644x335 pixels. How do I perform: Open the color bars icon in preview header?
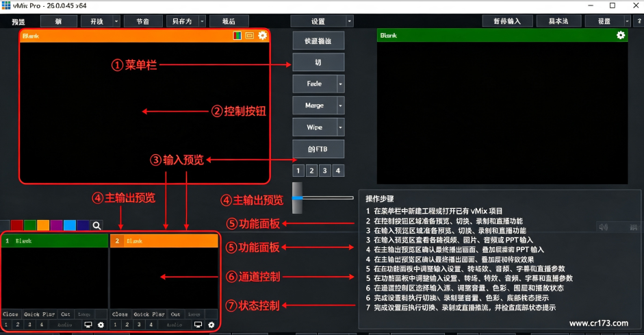click(237, 36)
